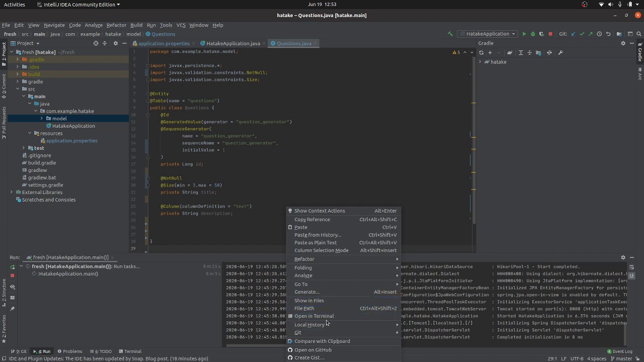This screenshot has width=644, height=362.
Task: Reload all Gradle projects
Action: click(x=481, y=52)
